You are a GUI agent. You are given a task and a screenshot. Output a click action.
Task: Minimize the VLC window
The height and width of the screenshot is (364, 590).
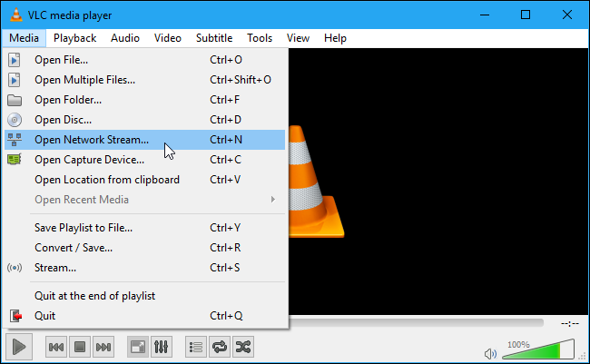pos(485,15)
